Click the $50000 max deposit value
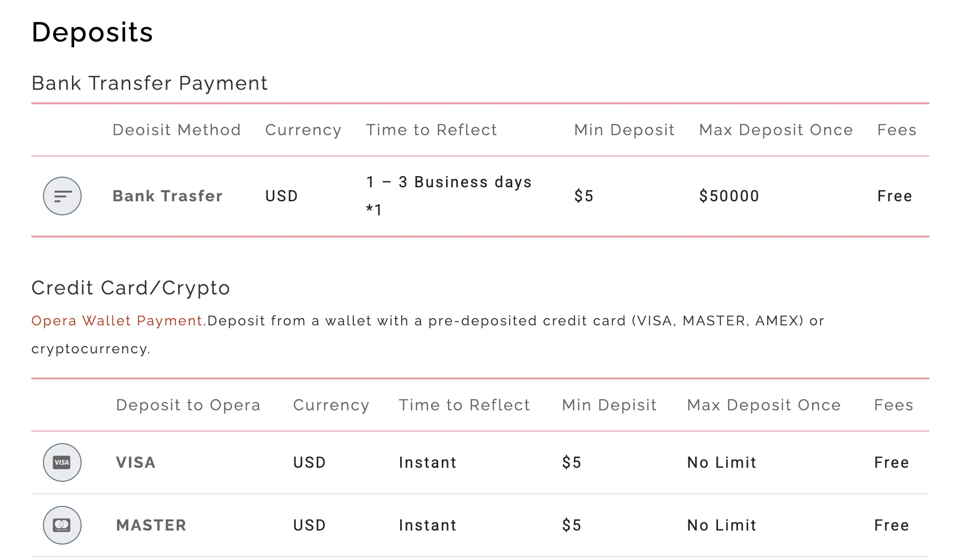Screen dimensions: 980x559 (729, 196)
